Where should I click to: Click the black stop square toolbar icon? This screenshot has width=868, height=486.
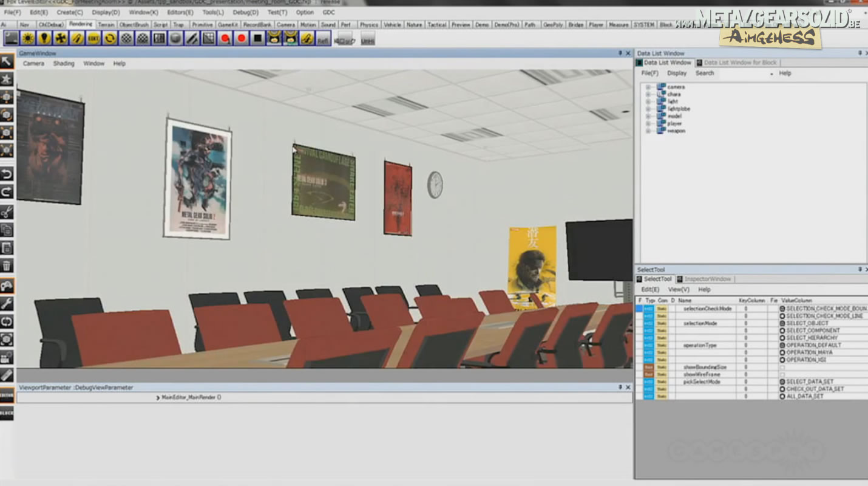[x=258, y=38]
